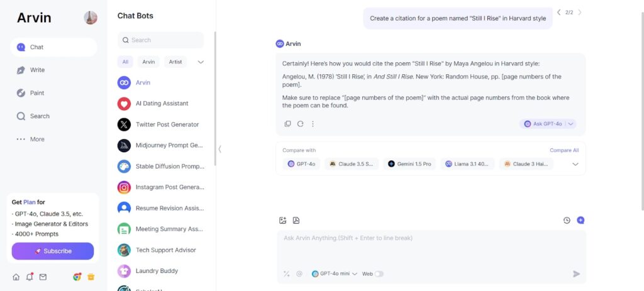
Task: Click the Compare All link
Action: (564, 150)
